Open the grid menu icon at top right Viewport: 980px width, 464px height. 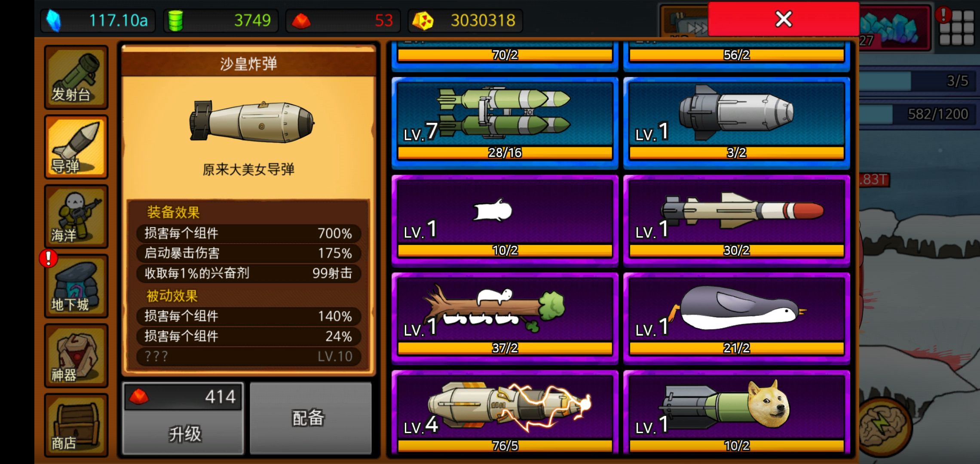coord(956,27)
